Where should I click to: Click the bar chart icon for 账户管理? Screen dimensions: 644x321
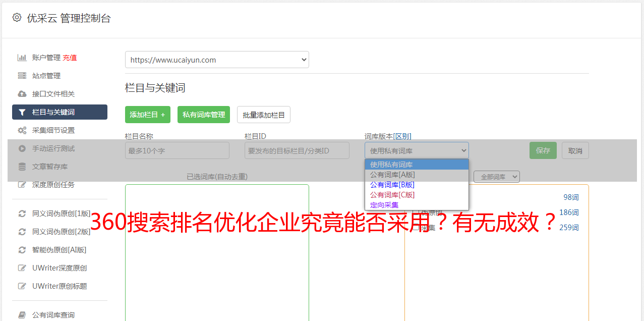tap(22, 58)
